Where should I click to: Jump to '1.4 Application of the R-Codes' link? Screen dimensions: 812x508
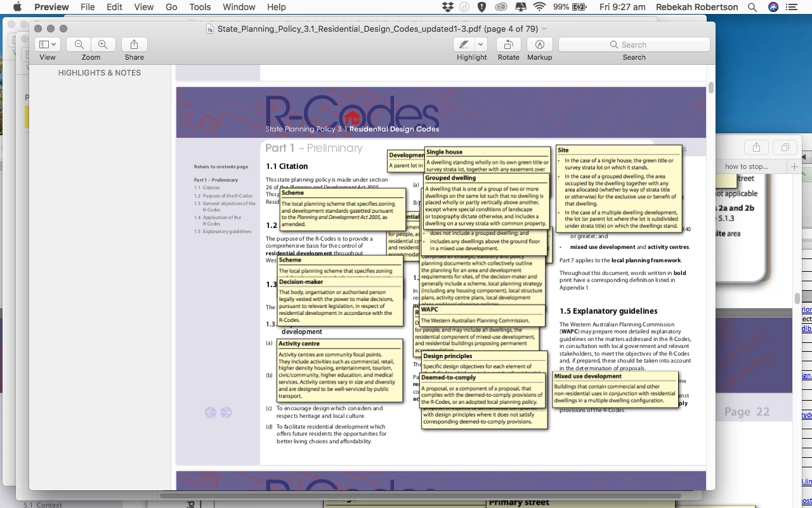pyautogui.click(x=218, y=220)
